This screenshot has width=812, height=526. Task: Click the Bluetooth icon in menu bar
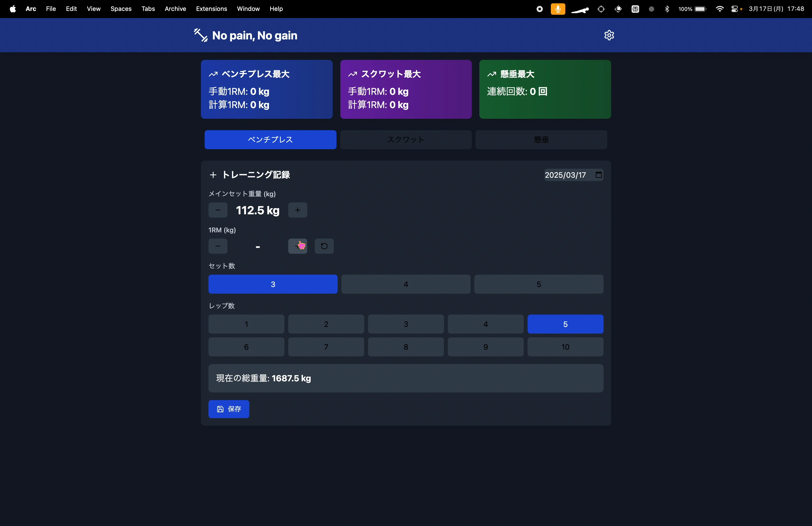[667, 9]
